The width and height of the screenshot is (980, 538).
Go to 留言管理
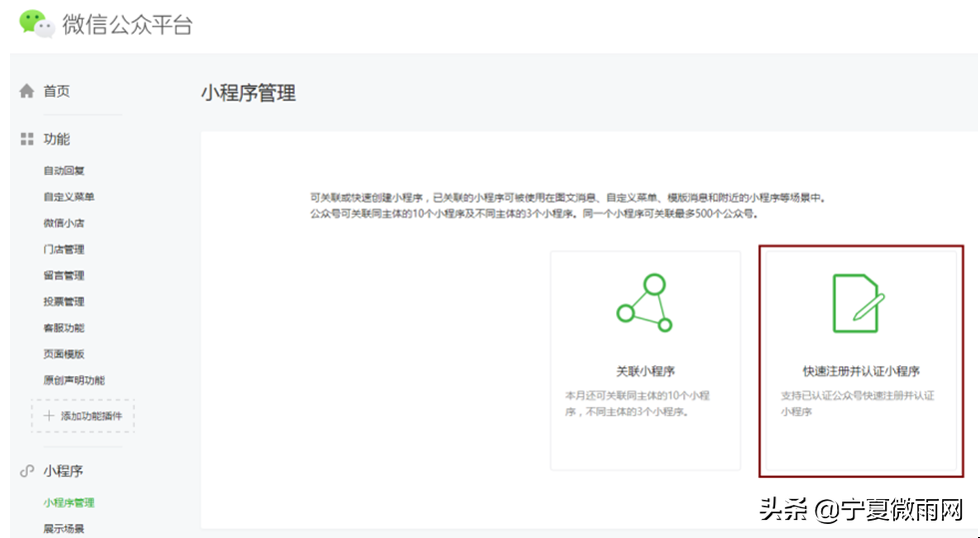point(64,275)
